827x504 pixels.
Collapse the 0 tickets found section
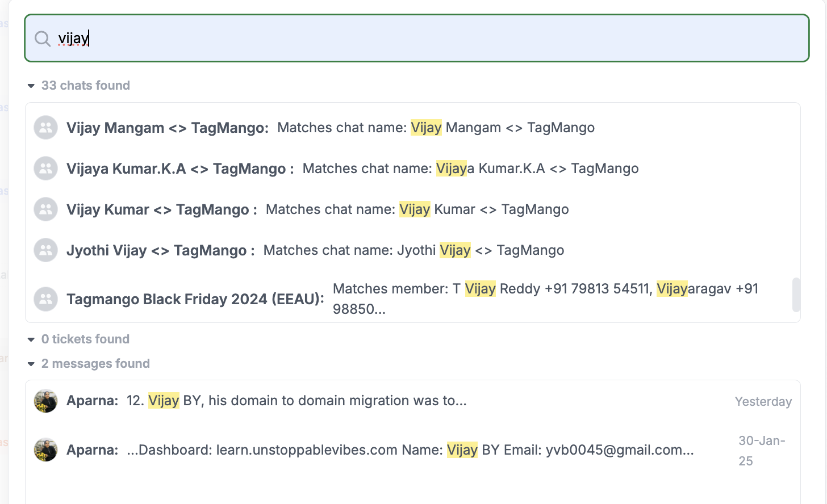click(x=31, y=339)
